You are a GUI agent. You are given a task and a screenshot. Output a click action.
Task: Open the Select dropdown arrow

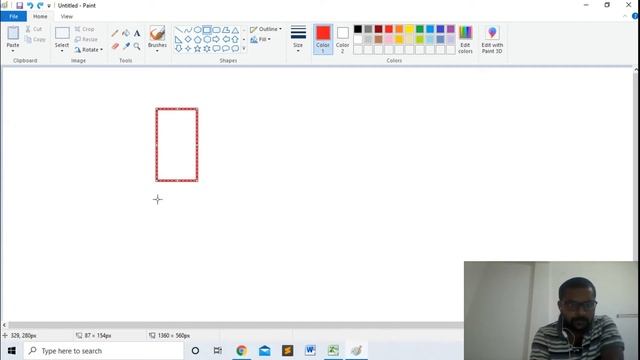click(x=62, y=51)
